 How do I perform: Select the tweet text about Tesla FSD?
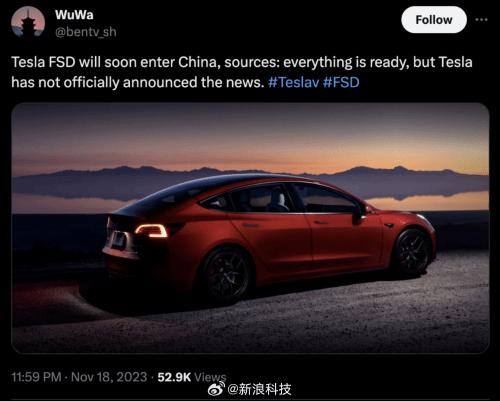(242, 72)
